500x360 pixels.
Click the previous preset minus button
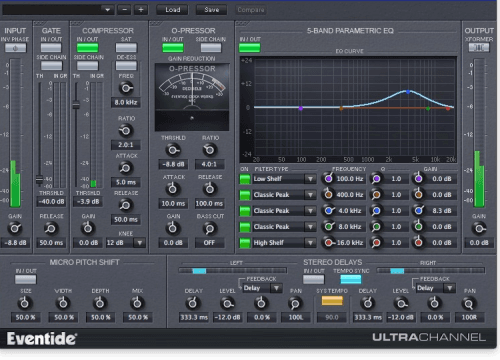pyautogui.click(x=124, y=10)
